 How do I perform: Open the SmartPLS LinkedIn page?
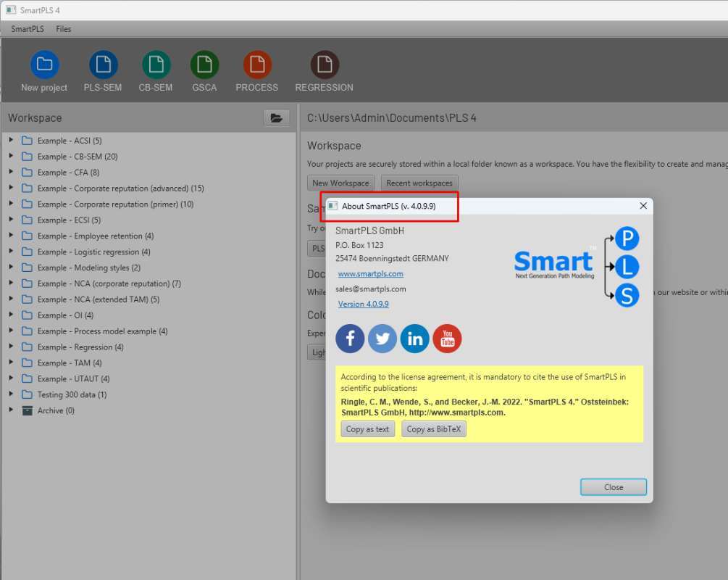(x=414, y=339)
